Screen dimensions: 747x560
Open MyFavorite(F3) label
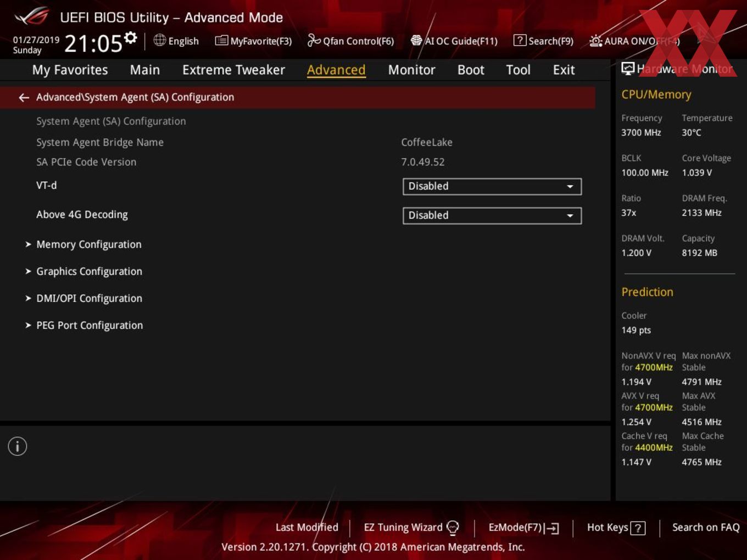(261, 41)
